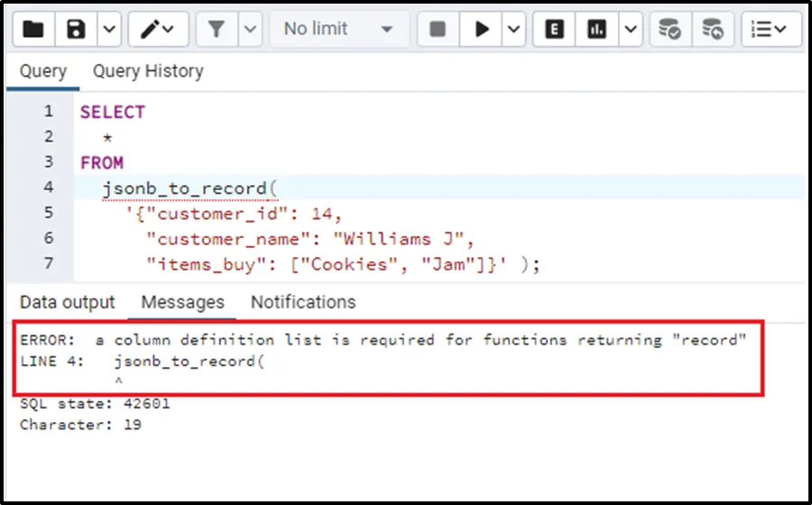Image resolution: width=812 pixels, height=505 pixels.
Task: Open the explain options dropdown arrow
Action: [x=630, y=30]
